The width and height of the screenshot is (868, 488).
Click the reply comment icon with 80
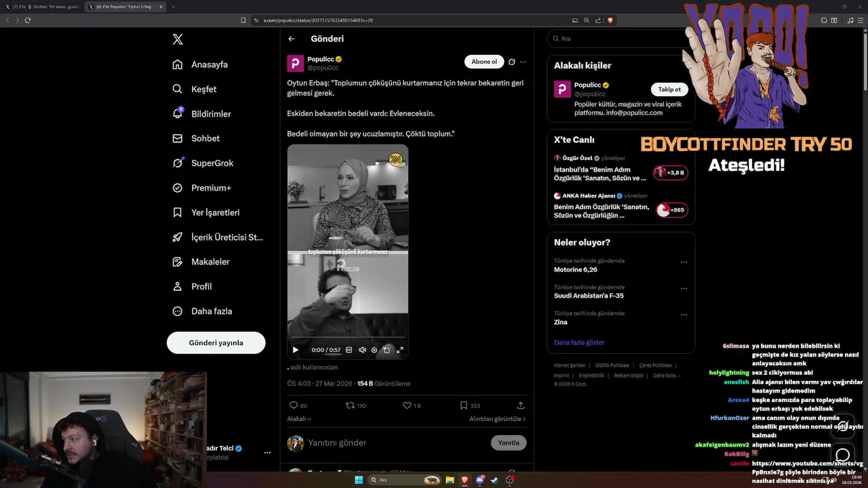point(298,405)
